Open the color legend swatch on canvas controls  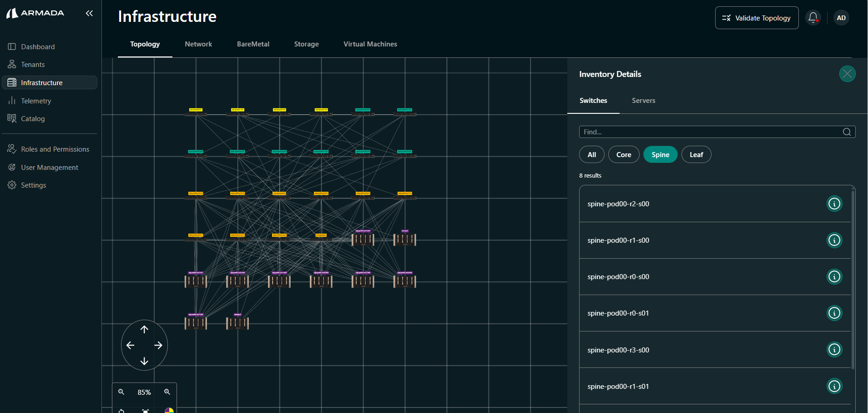[169, 410]
